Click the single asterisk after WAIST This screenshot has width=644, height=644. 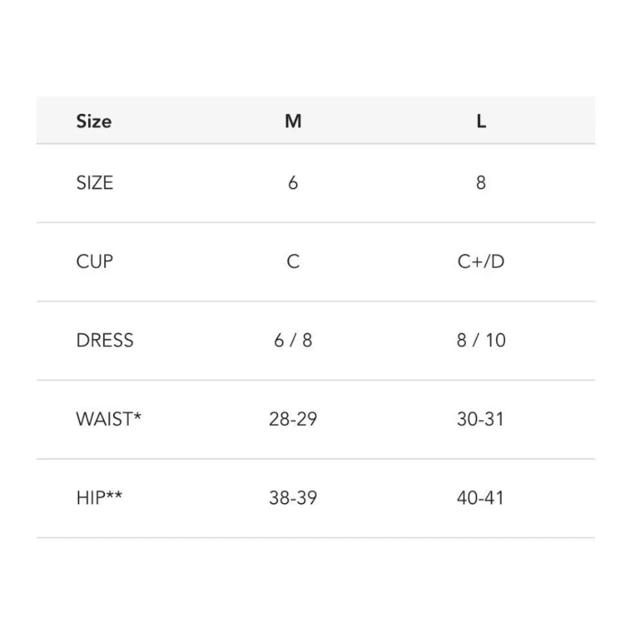(x=137, y=416)
